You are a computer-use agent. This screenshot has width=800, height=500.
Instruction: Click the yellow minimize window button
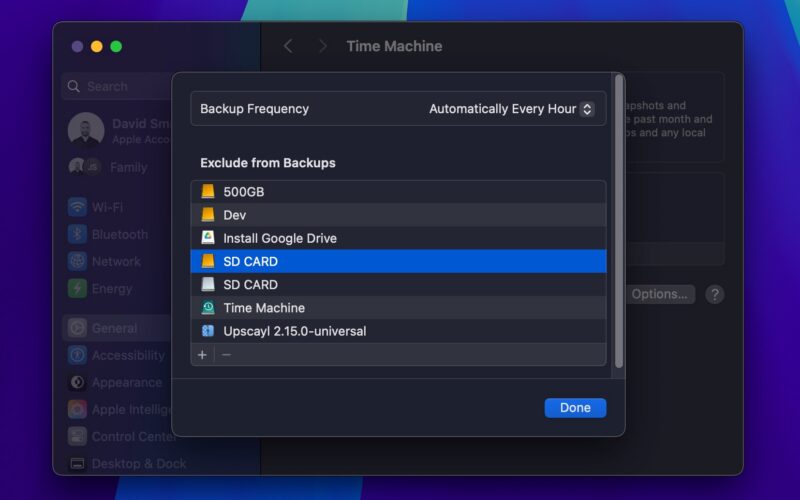tap(96, 46)
